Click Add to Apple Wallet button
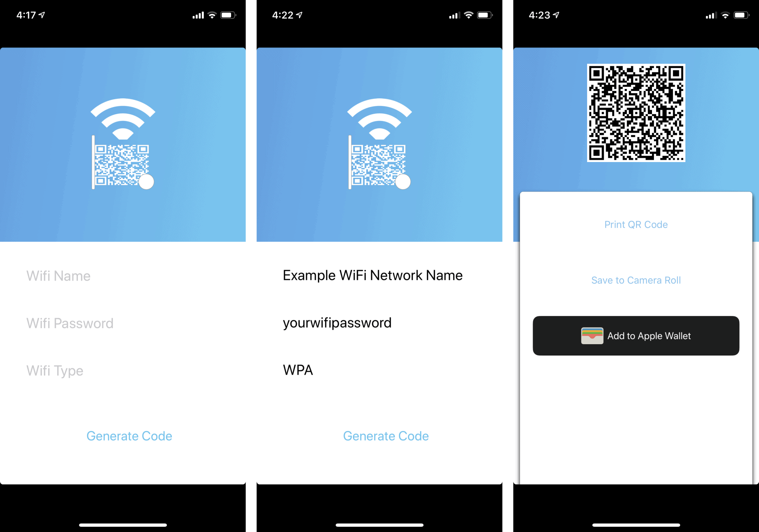 [635, 335]
